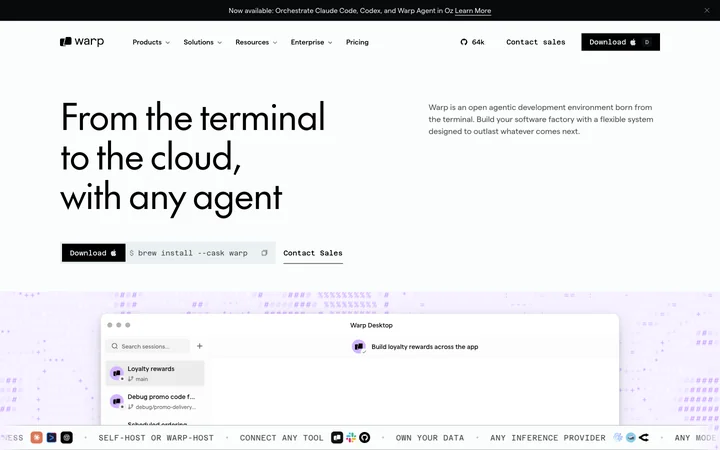Focus the Search sessions input field
This screenshot has width=720, height=450.
147,346
